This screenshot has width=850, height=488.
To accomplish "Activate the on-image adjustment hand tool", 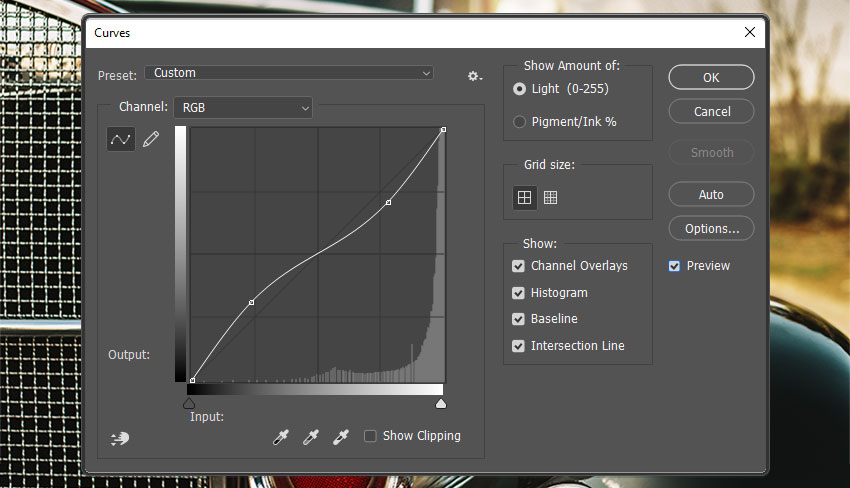I will pyautogui.click(x=120, y=438).
